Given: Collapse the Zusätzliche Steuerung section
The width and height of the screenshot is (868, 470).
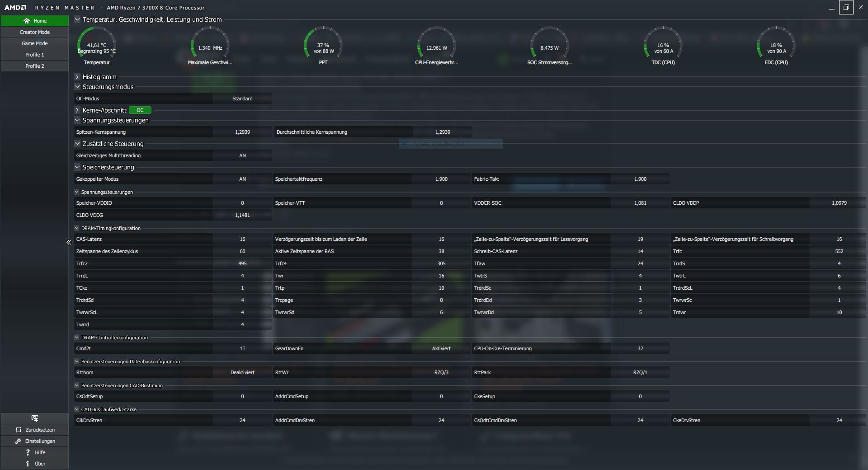Looking at the screenshot, I should [x=77, y=144].
